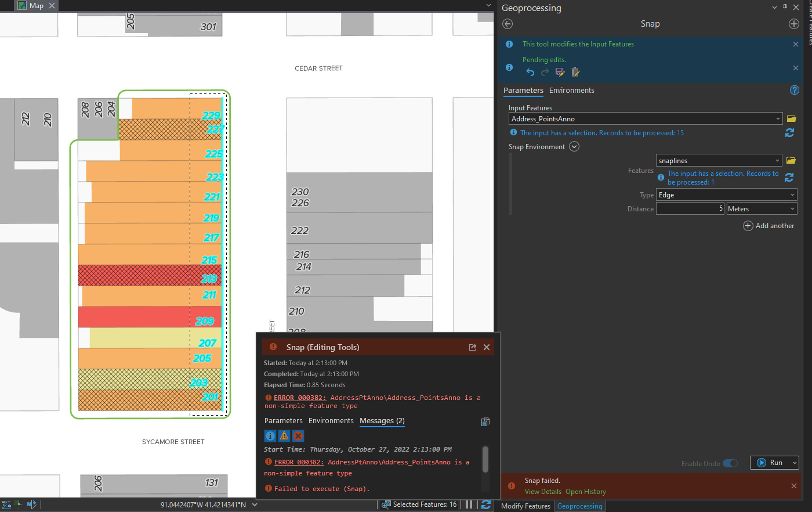Toggle the error messages filter
Image resolution: width=812 pixels, height=512 pixels.
298,436
